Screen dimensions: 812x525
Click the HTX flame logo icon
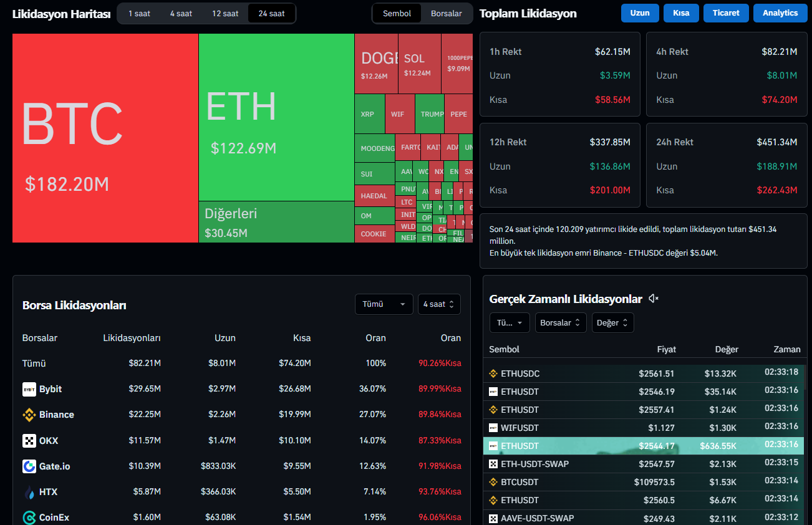click(29, 493)
